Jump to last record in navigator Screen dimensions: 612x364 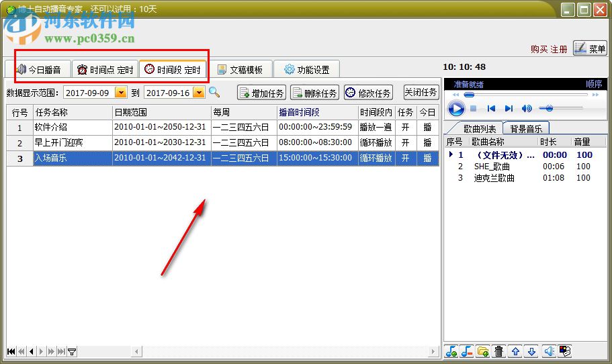point(61,351)
